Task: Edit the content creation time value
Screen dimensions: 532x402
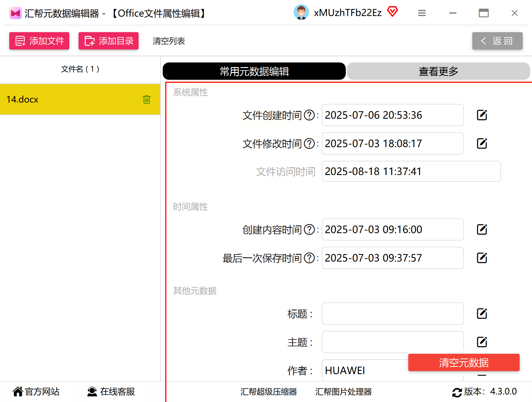Action: pyautogui.click(x=482, y=229)
